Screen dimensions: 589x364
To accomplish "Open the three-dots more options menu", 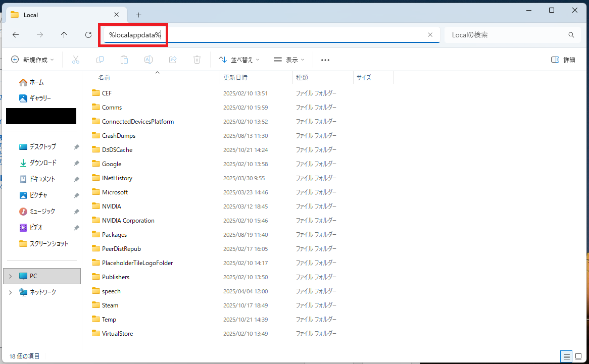I will coord(325,60).
